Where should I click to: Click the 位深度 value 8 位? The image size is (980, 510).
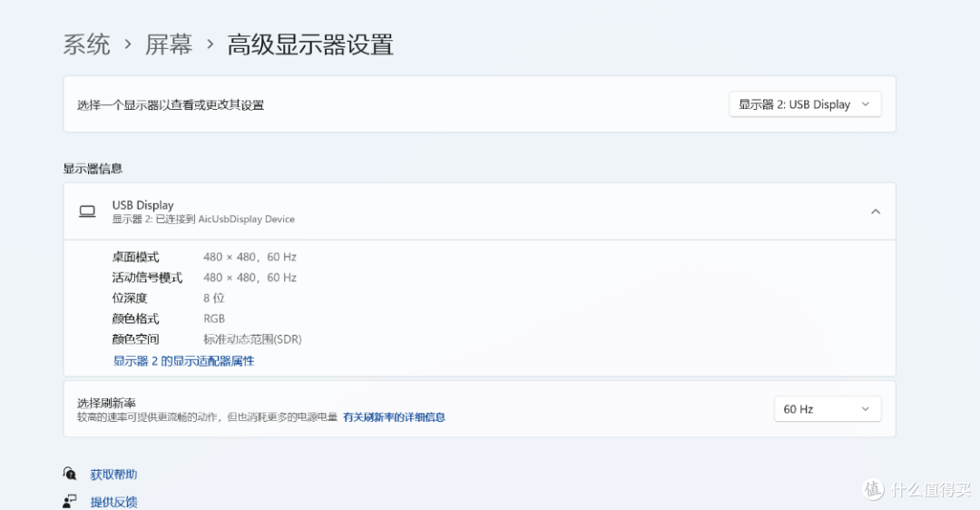pyautogui.click(x=214, y=299)
